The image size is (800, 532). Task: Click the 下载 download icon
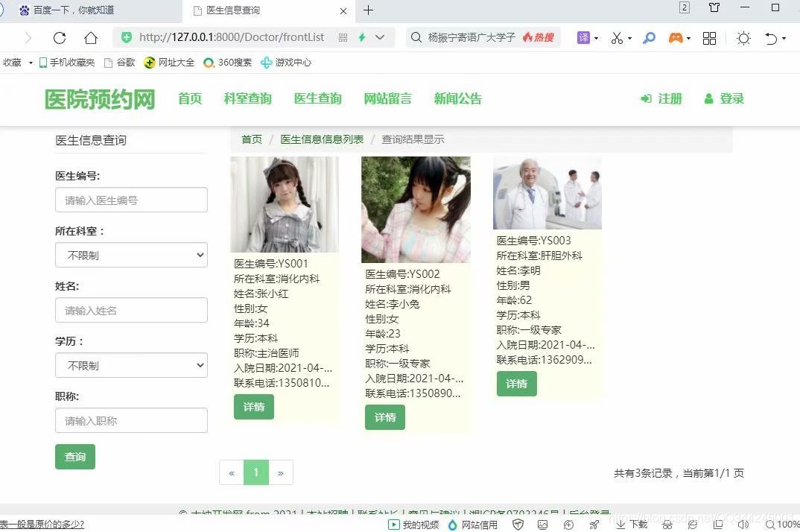(x=632, y=525)
